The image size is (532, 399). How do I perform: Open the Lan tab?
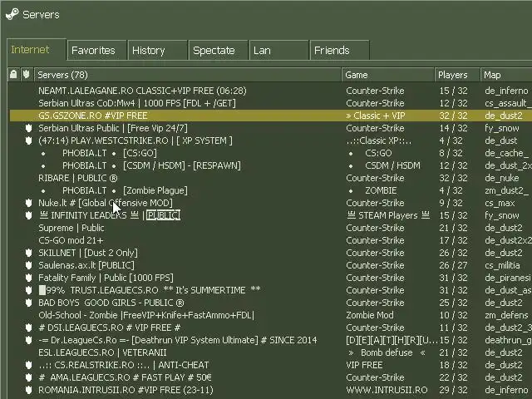tap(279, 50)
